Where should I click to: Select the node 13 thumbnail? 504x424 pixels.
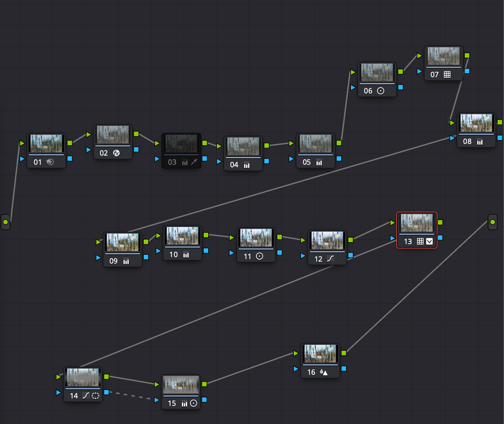[x=417, y=223]
